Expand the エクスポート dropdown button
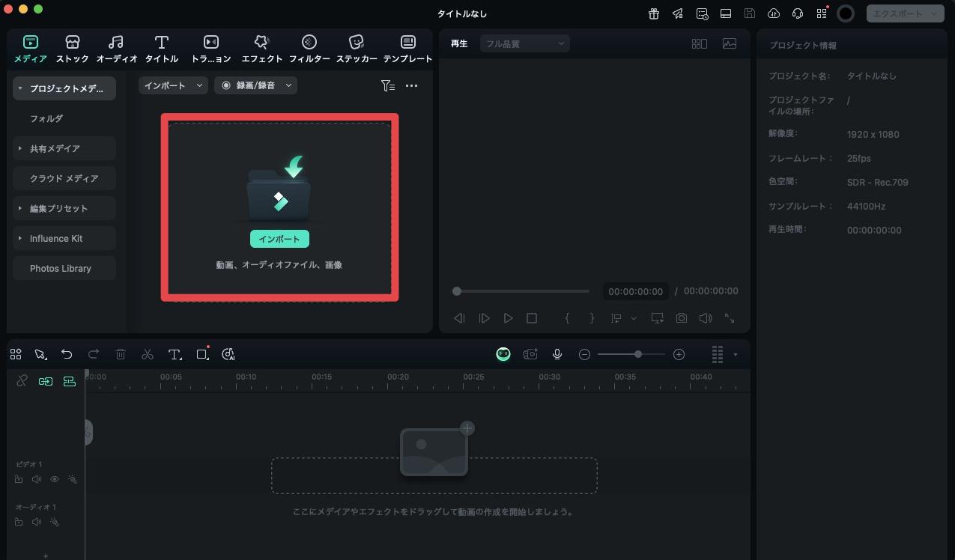 point(906,13)
